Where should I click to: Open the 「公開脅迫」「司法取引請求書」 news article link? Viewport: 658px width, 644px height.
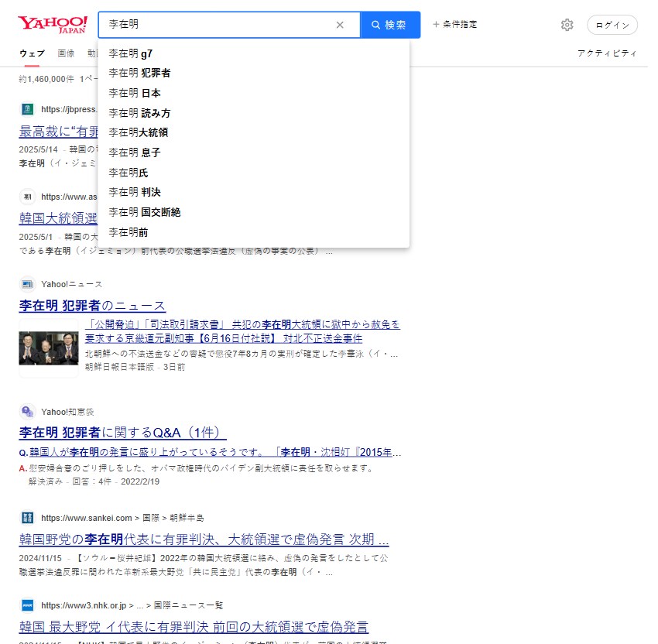[x=242, y=331]
